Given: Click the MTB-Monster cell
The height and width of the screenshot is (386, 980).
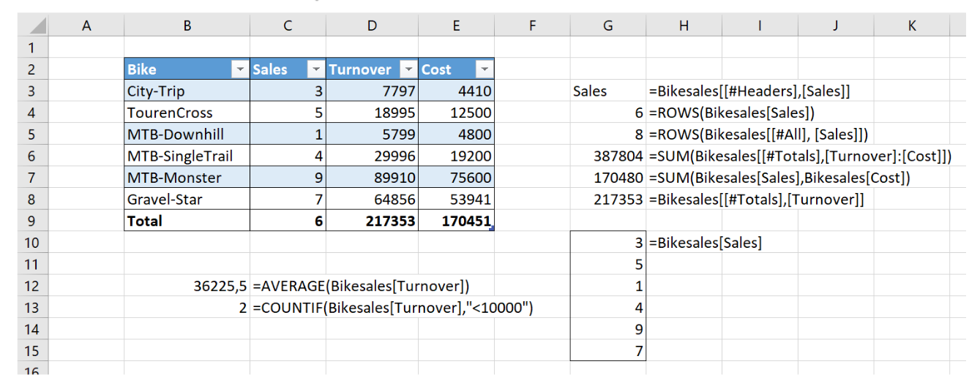Looking at the screenshot, I should 187,178.
